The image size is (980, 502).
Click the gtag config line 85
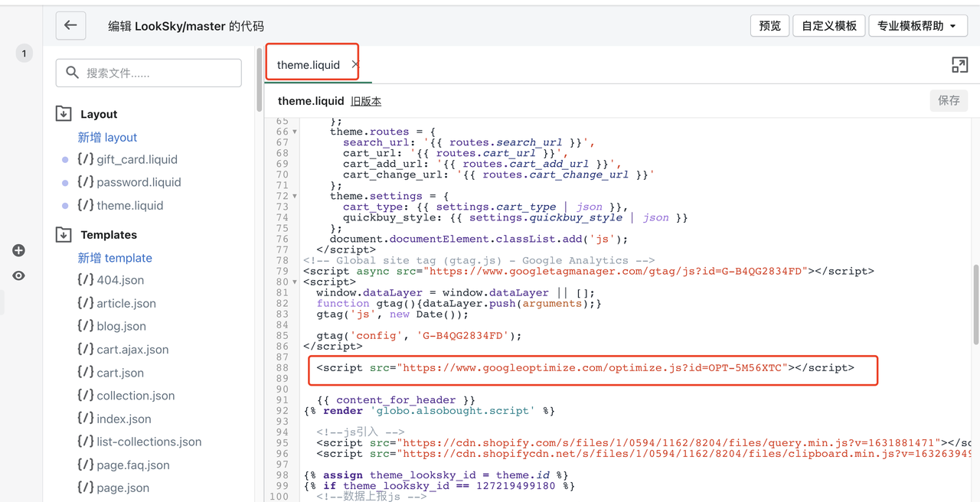(x=419, y=335)
